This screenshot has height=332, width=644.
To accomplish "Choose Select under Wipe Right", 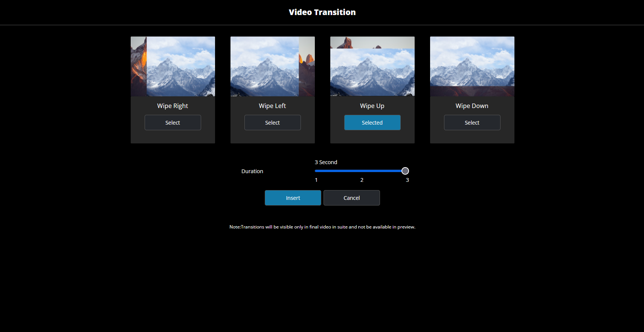I will (x=172, y=123).
